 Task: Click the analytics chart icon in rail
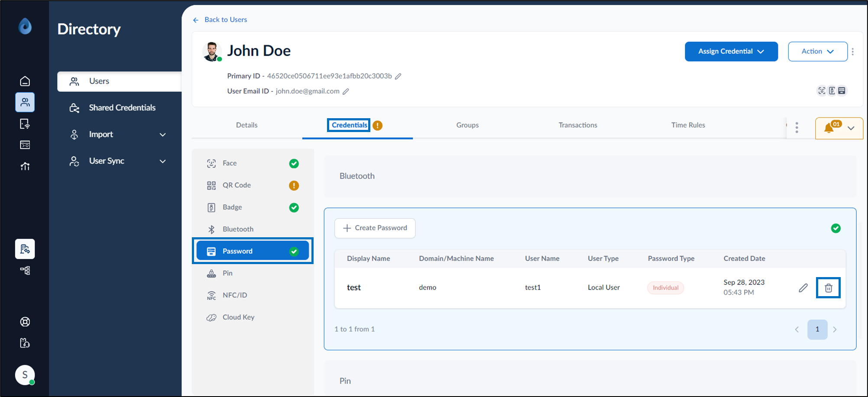[x=25, y=166]
